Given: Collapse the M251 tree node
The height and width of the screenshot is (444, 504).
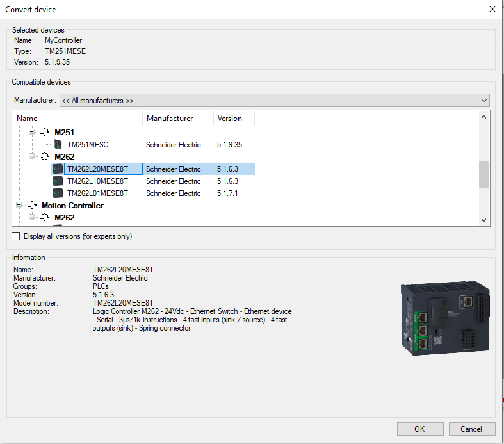Looking at the screenshot, I should [x=31, y=131].
